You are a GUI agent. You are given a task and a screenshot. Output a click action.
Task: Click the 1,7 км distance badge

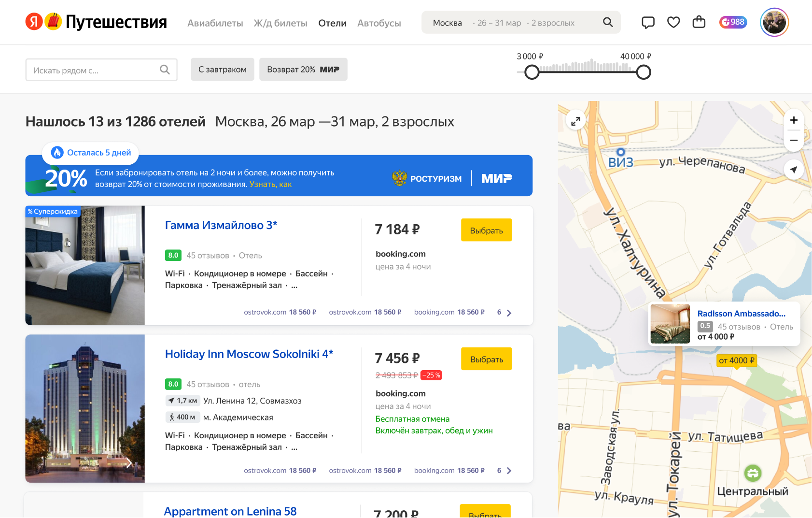click(x=182, y=401)
